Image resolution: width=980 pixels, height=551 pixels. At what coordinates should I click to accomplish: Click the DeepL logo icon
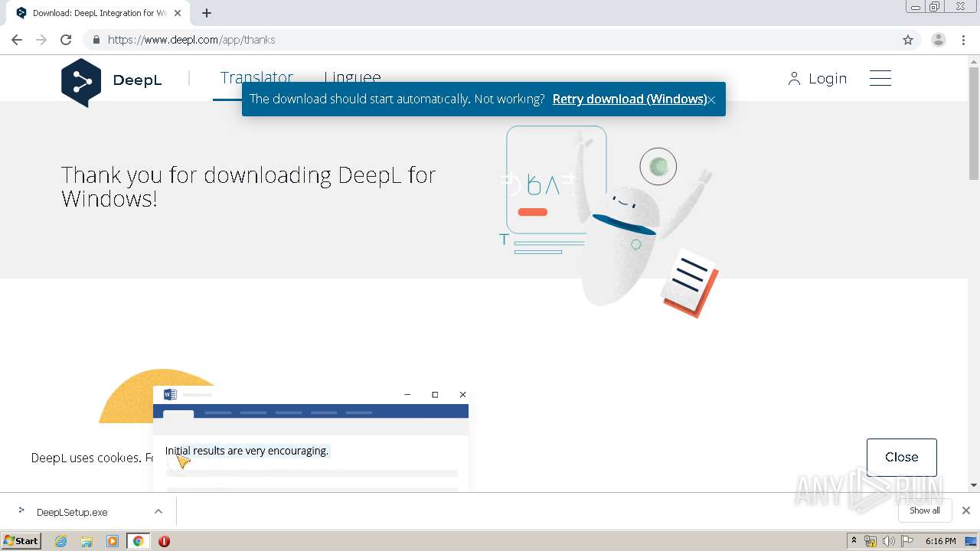[81, 83]
